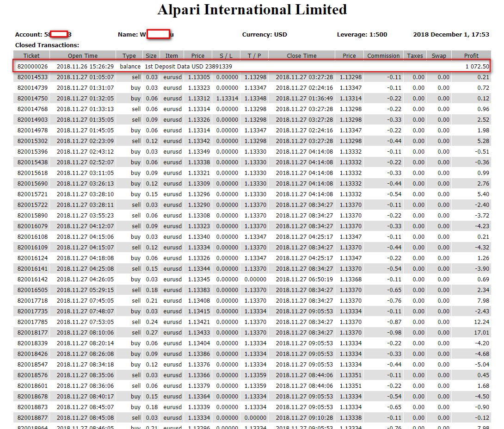Click the Profit column header
The image size is (504, 429).
(471, 56)
